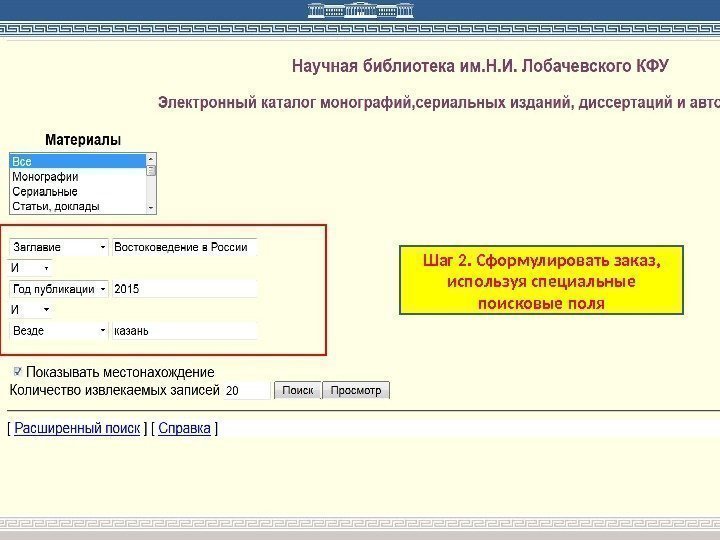The height and width of the screenshot is (540, 720).
Task: Click 'Количество извлекаемых записей' label
Action: [114, 390]
